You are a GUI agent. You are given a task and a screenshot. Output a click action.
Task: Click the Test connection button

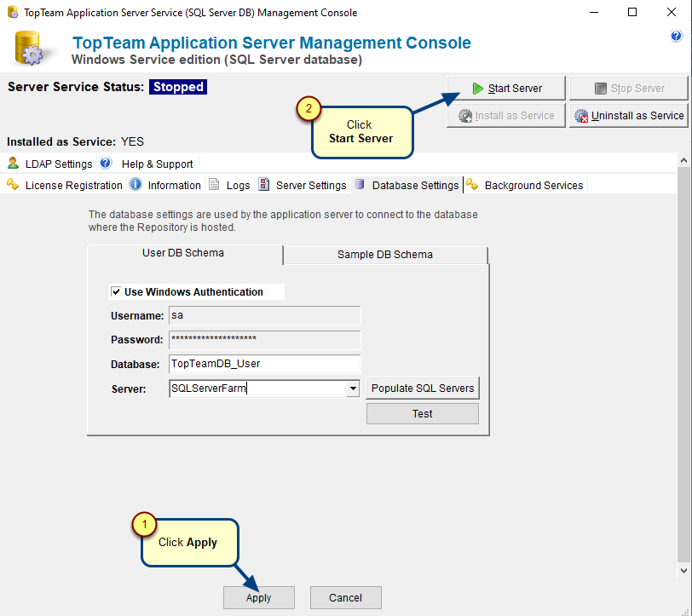click(423, 414)
